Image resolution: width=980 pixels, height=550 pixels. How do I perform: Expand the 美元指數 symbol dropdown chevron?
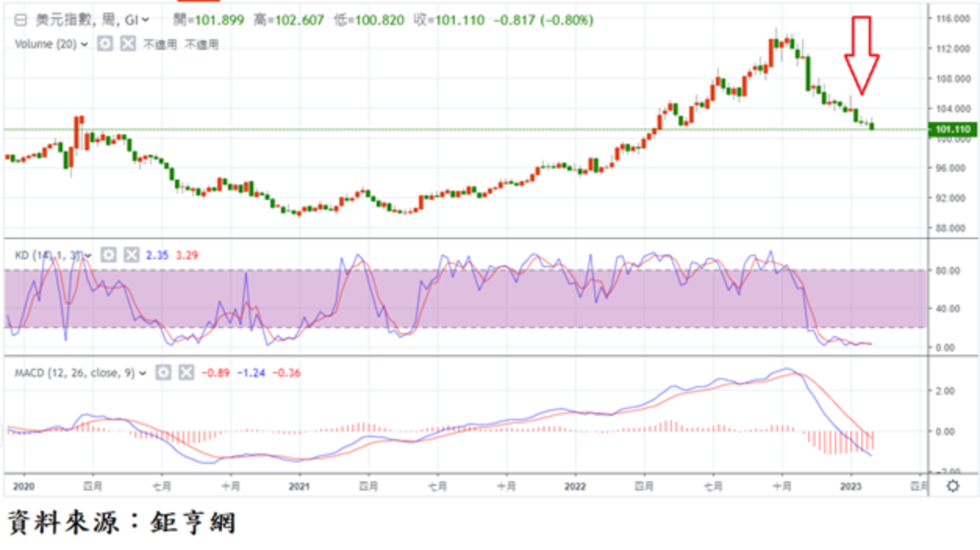(x=145, y=21)
